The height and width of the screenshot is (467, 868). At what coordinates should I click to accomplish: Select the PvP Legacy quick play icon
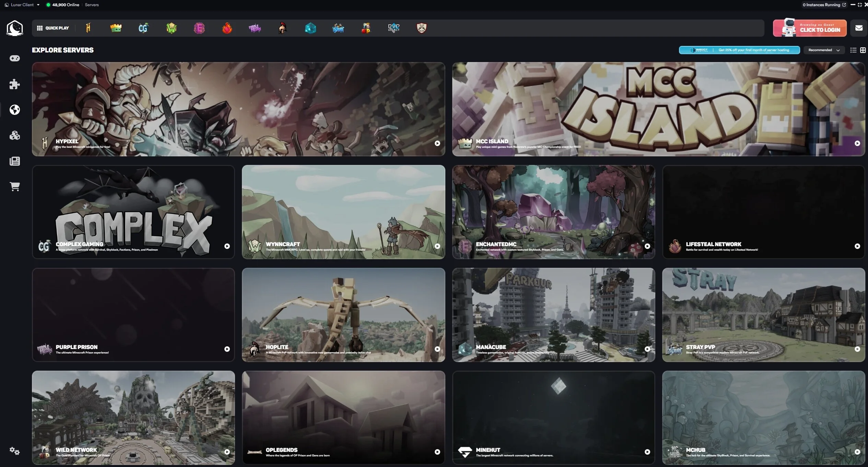point(394,28)
